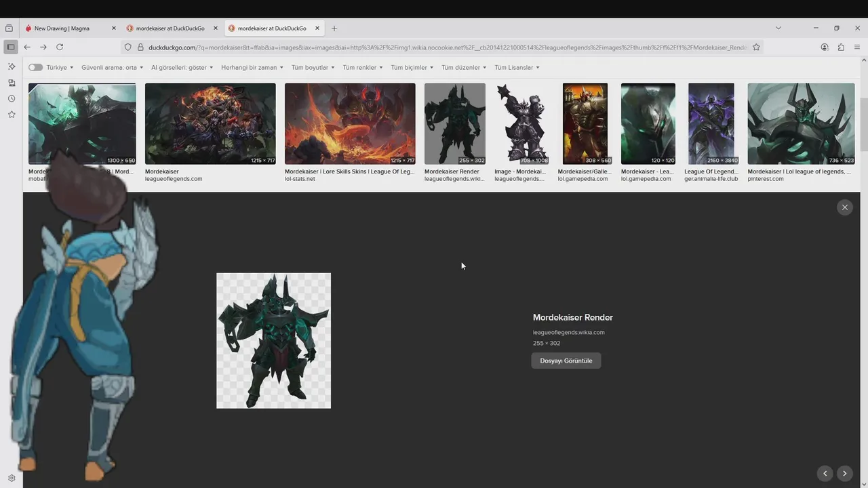Select the 2160 × 3840 League Of Legends thumbnail
The image size is (868, 488).
pos(711,124)
